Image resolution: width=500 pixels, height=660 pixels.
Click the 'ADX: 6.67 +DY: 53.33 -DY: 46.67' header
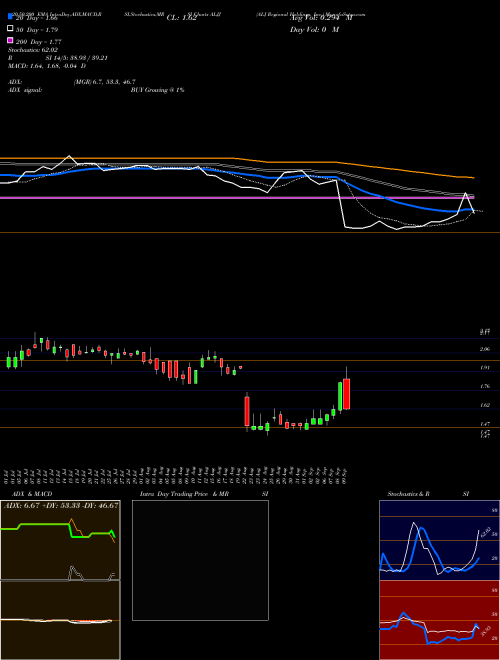pos(61,505)
